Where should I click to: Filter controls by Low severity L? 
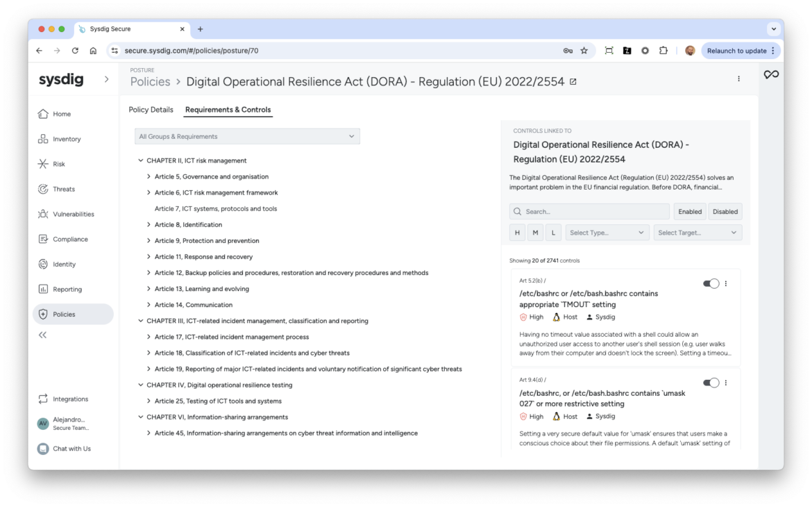pyautogui.click(x=553, y=233)
